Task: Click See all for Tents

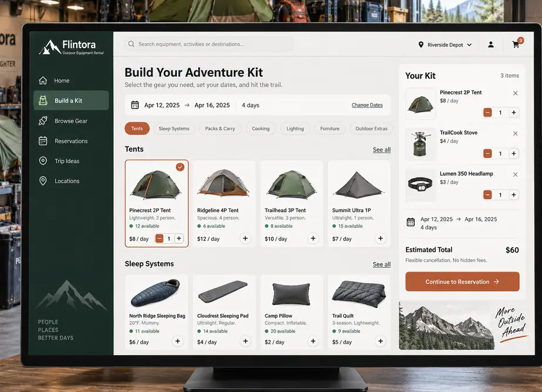Action: pos(382,150)
